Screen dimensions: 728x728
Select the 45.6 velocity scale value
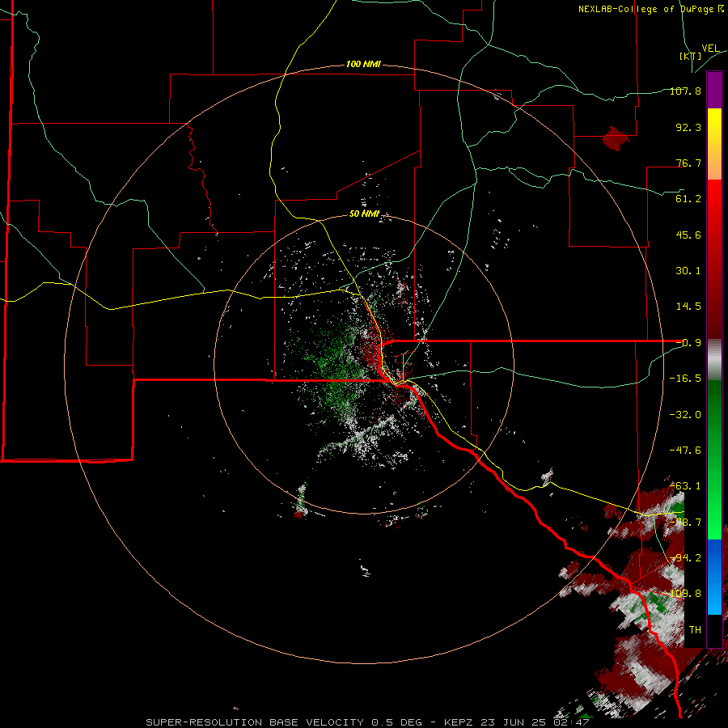[x=688, y=235]
